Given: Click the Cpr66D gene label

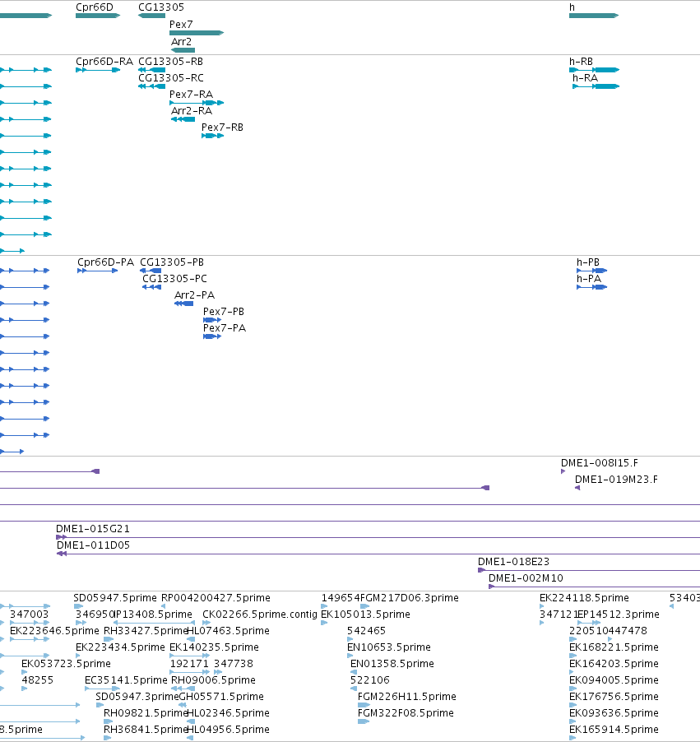Looking at the screenshot, I should point(95,7).
